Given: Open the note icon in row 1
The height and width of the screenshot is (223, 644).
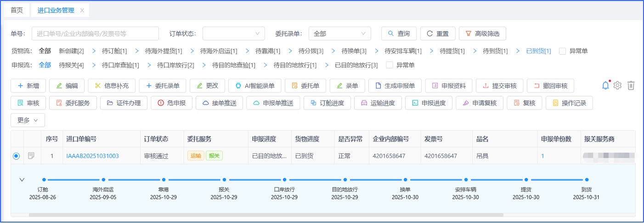Looking at the screenshot, I should [x=31, y=156].
